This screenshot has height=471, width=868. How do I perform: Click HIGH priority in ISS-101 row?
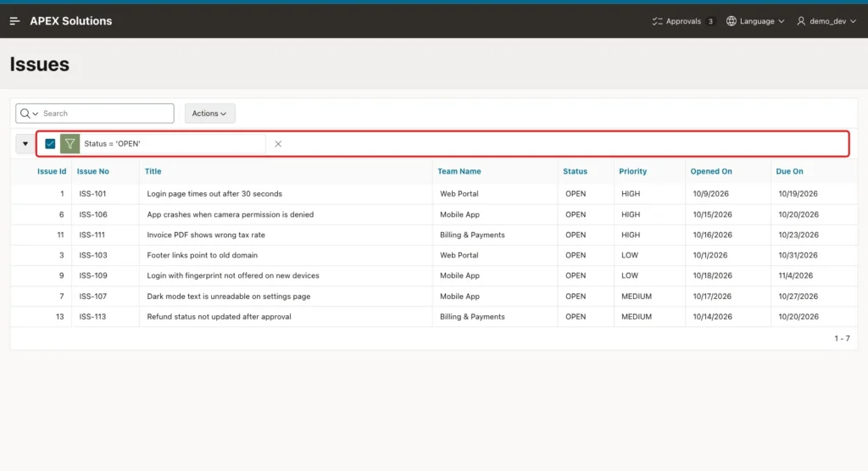tap(631, 194)
